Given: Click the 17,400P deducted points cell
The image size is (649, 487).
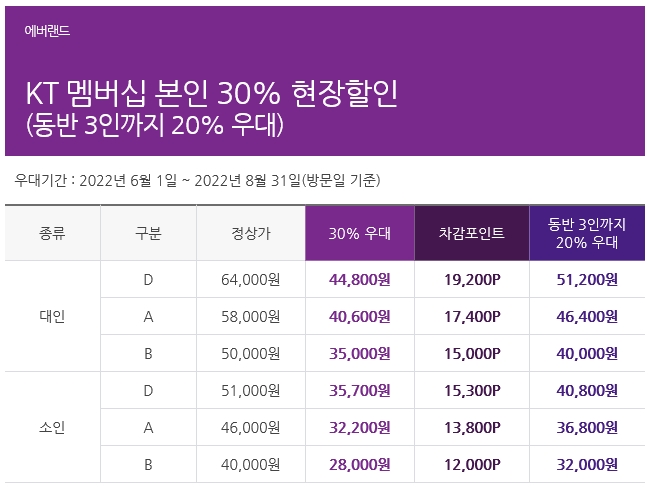Looking at the screenshot, I should tap(472, 317).
